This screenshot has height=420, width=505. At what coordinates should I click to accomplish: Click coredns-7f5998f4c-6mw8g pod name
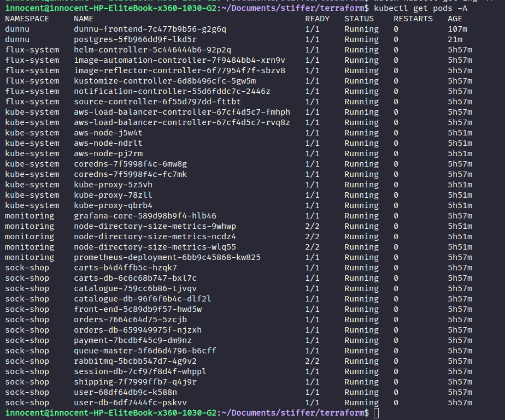(x=131, y=164)
